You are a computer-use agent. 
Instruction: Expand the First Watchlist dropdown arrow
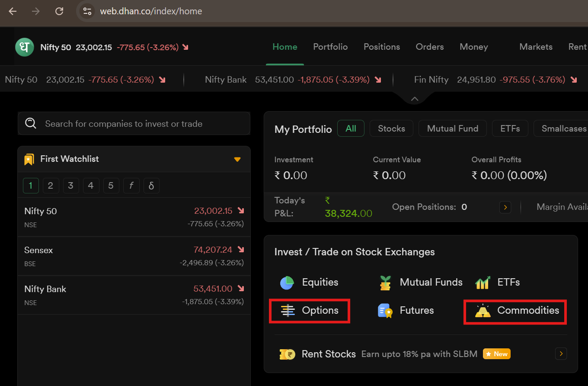(x=237, y=159)
